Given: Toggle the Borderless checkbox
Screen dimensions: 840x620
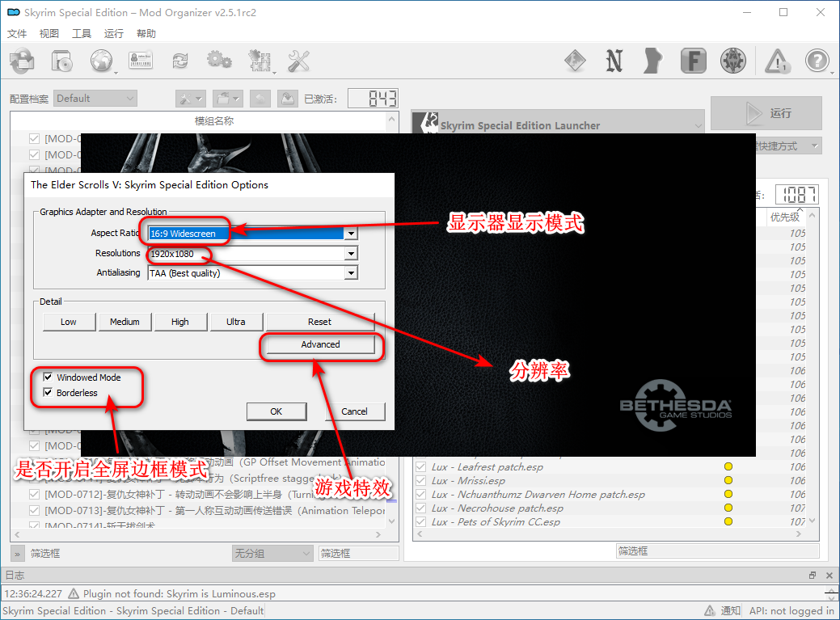Looking at the screenshot, I should point(49,393).
